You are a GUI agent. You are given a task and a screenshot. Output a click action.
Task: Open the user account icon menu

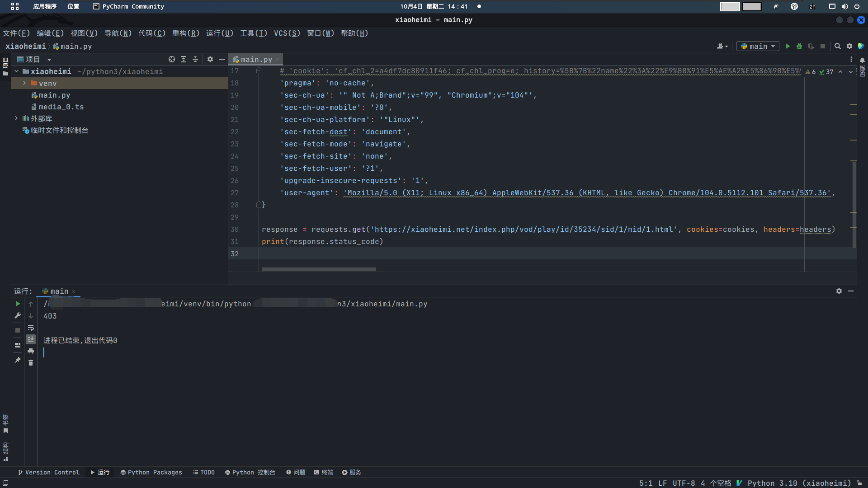click(x=722, y=46)
